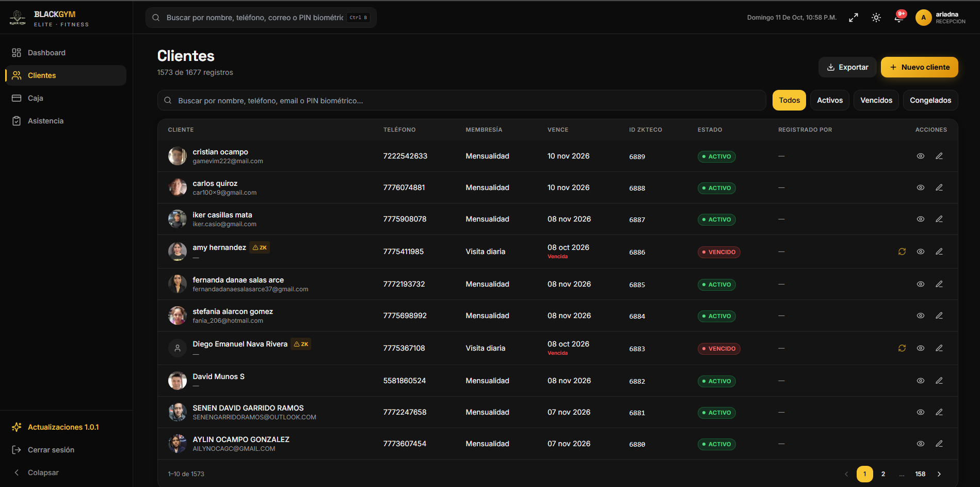Image resolution: width=980 pixels, height=487 pixels.
Task: Click the BlackGym logo
Action: (18, 18)
